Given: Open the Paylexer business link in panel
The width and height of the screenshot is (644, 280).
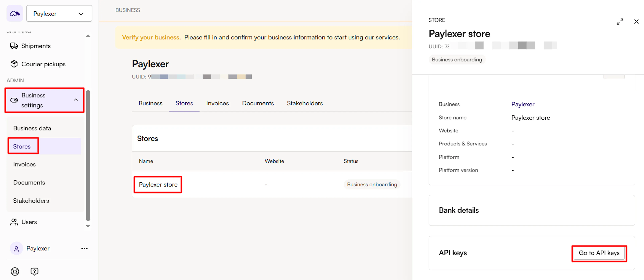Looking at the screenshot, I should (x=523, y=104).
